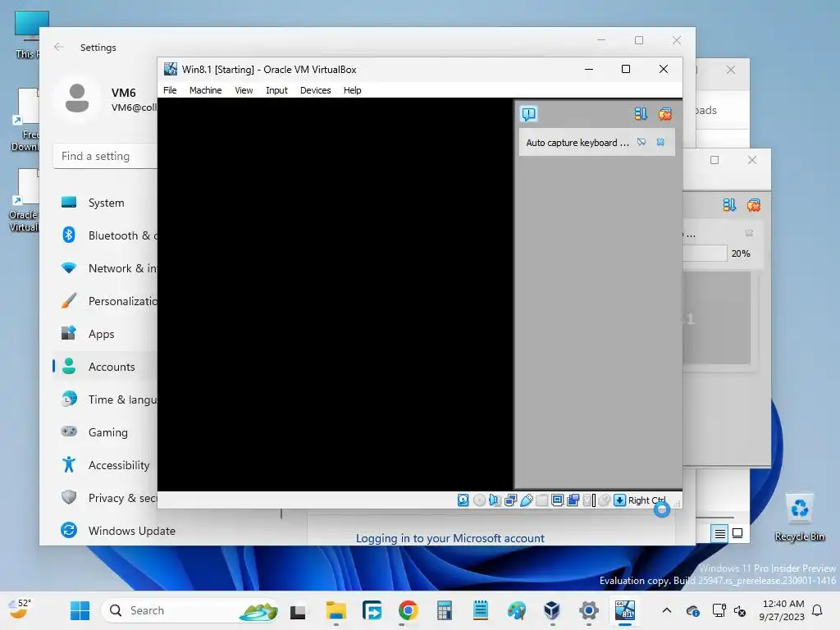
Task: Open Privacy & security settings
Action: (x=106, y=498)
